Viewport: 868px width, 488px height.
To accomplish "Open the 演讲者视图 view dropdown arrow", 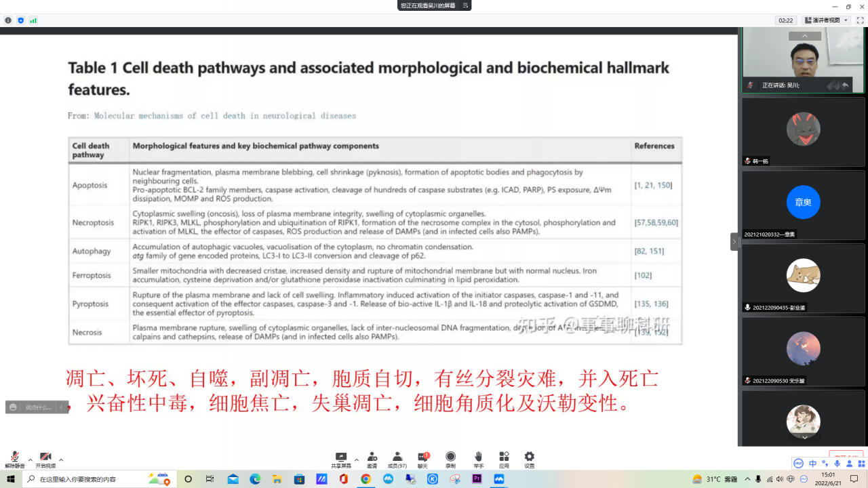I will pos(846,20).
